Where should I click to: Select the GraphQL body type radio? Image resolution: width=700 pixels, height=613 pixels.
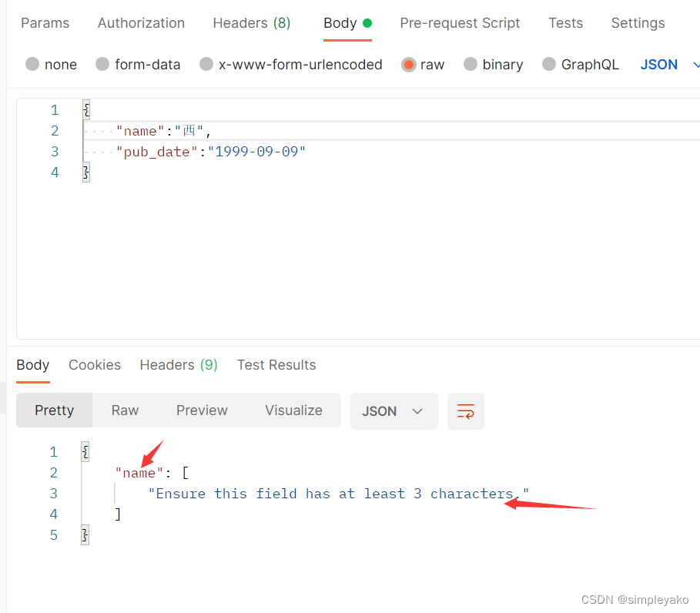click(548, 64)
